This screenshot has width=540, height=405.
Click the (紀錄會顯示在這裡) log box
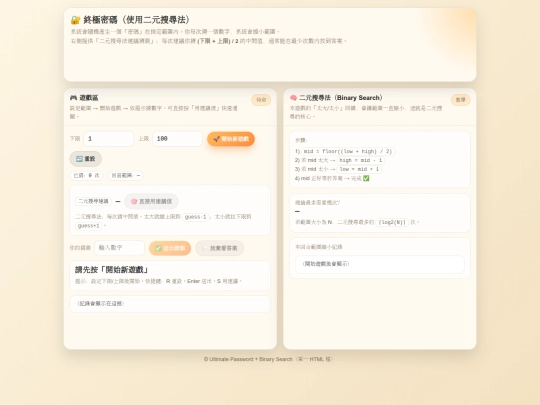point(170,304)
